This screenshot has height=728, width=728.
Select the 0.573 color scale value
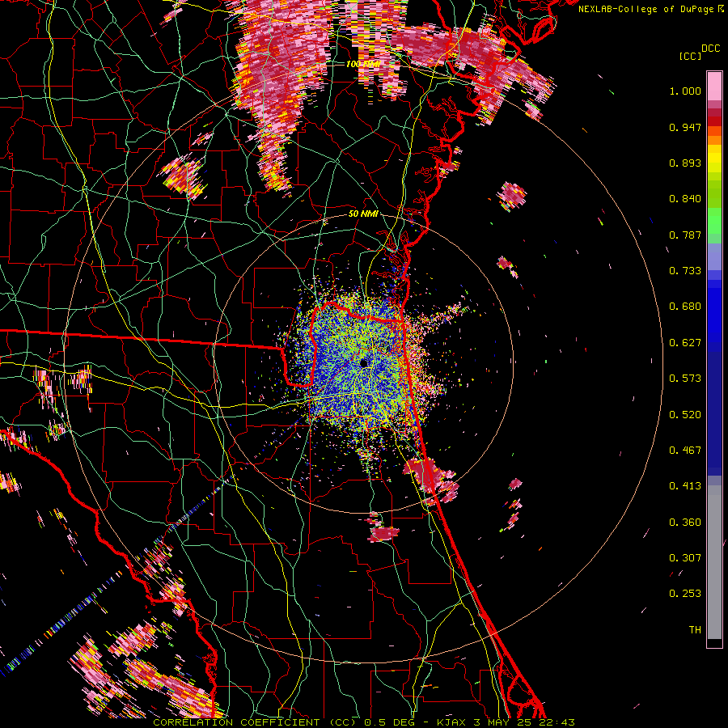click(685, 379)
